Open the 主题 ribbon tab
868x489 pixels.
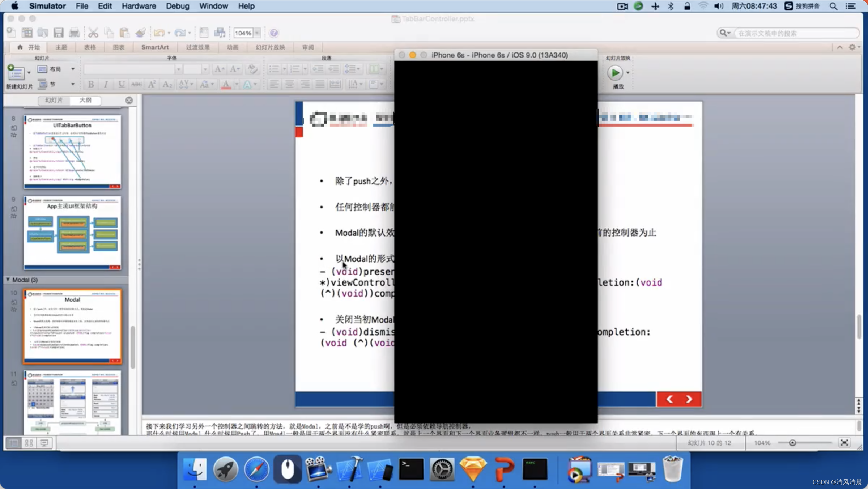pos(61,47)
